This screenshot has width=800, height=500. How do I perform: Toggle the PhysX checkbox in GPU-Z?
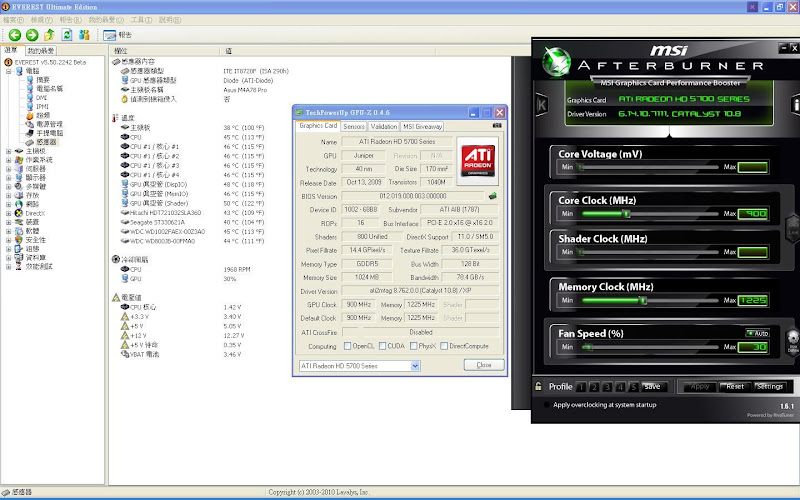tap(413, 346)
